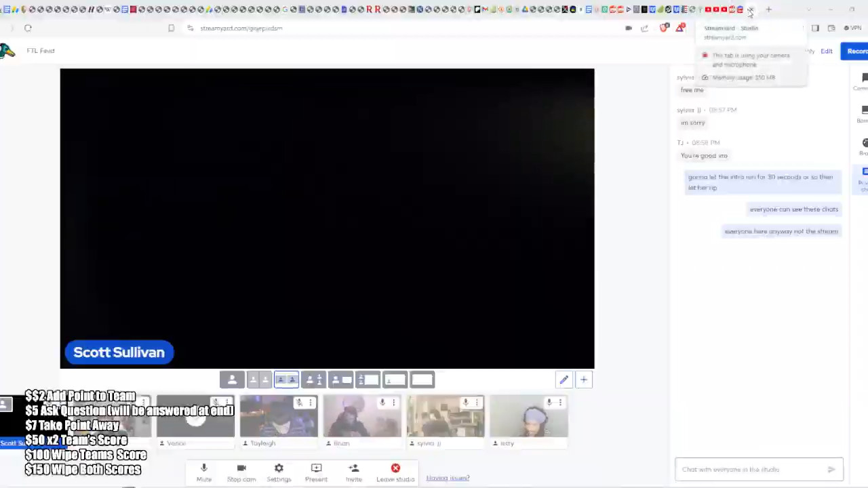Screen dimensions: 868x488
Task: Select the screen with small corner person layout
Action: point(395,380)
